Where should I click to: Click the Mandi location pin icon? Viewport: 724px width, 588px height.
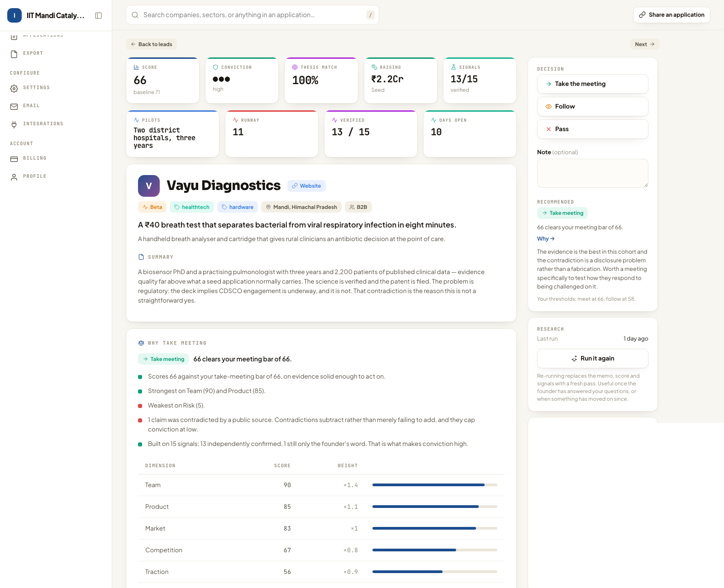pyautogui.click(x=268, y=207)
